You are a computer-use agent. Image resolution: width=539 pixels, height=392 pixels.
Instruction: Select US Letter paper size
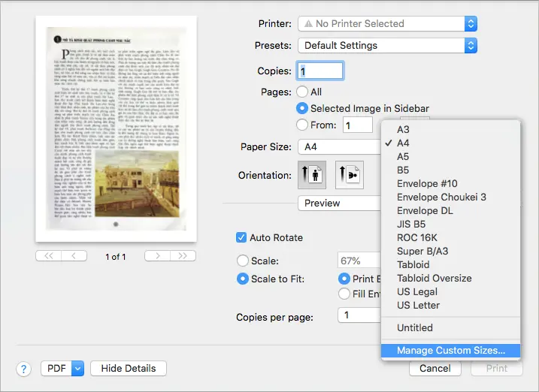point(419,306)
